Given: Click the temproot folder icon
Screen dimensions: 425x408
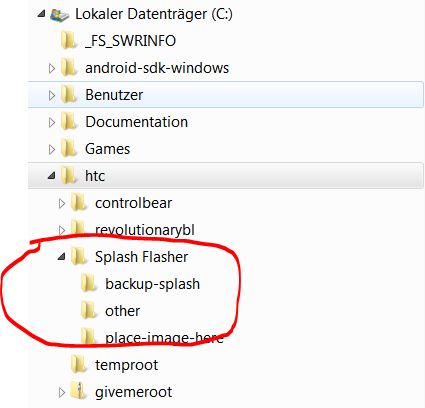Looking at the screenshot, I should [x=79, y=365].
